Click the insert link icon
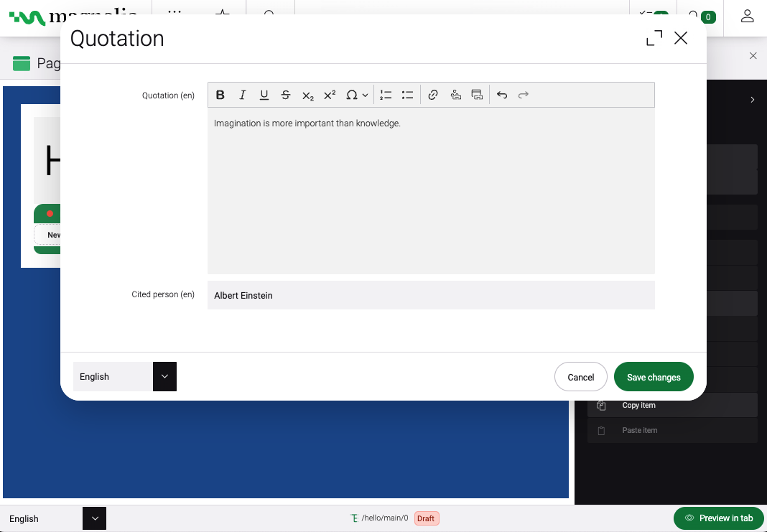The image size is (767, 532). coord(433,95)
